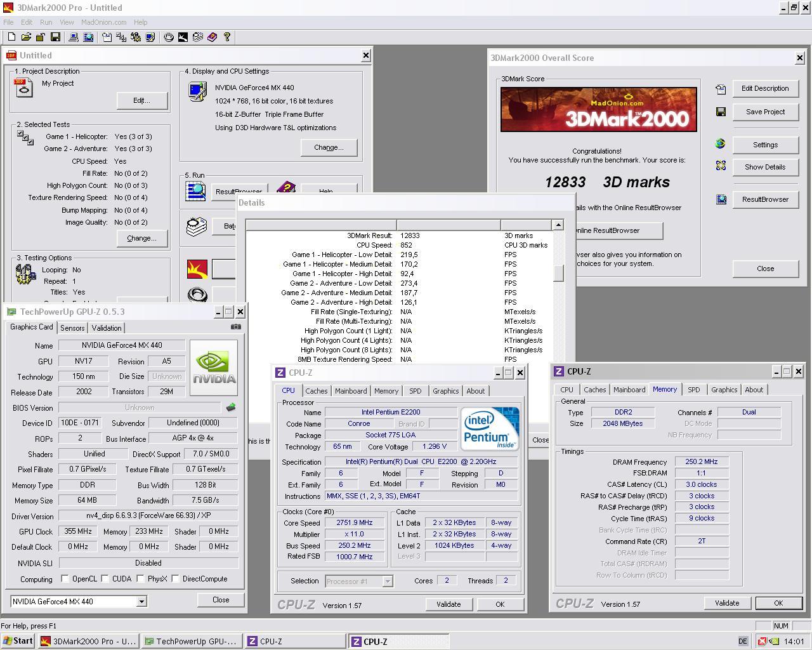Click the DE language indicator in tray
Screen dimensions: 812x650
(743, 642)
